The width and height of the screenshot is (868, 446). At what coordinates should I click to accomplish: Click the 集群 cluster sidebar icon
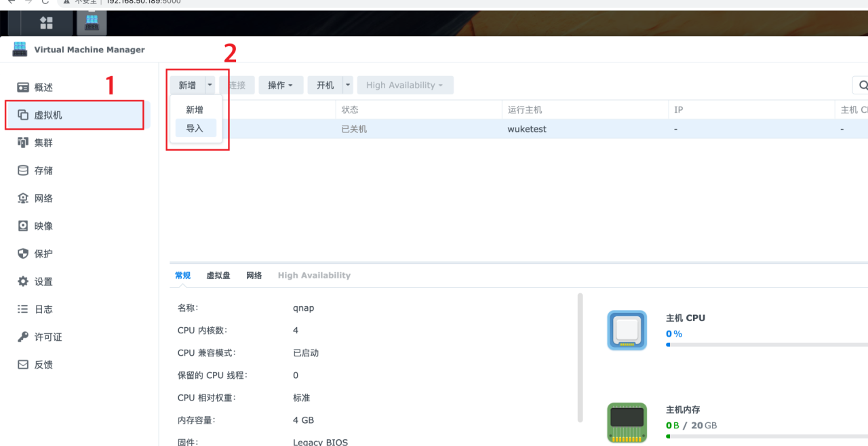click(23, 143)
